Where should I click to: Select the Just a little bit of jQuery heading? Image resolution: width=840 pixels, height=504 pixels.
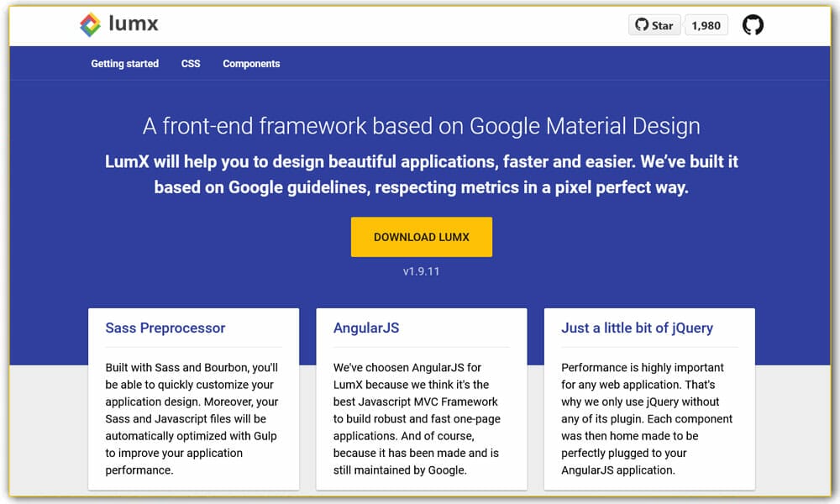(637, 328)
